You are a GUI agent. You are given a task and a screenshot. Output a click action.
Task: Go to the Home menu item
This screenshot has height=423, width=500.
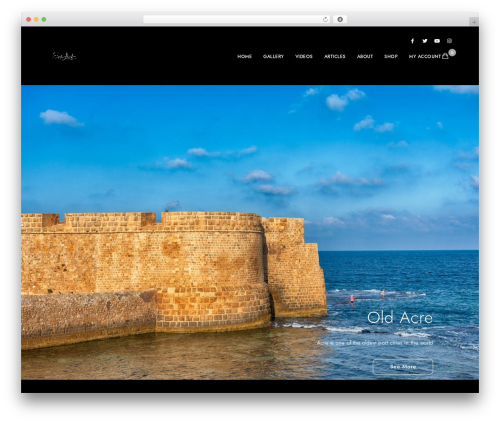click(244, 56)
